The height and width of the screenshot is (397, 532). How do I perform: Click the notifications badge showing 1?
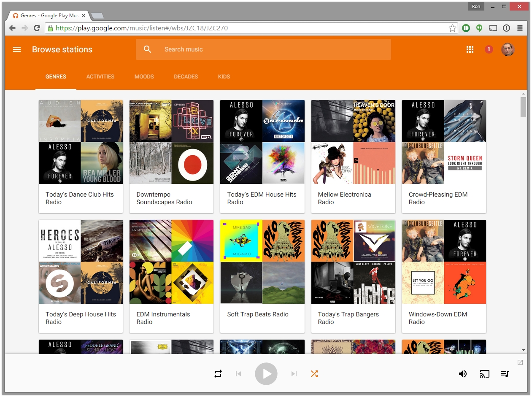(489, 49)
